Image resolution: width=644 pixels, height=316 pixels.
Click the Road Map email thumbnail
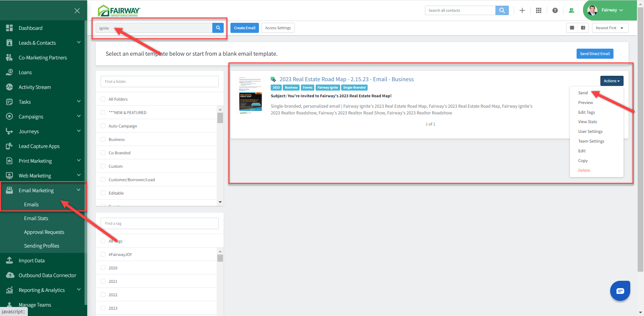pyautogui.click(x=250, y=95)
